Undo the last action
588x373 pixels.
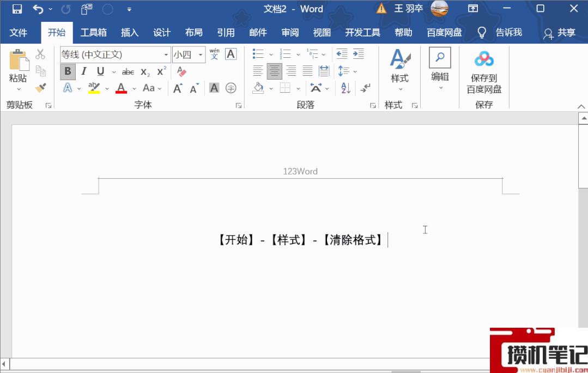coord(38,9)
